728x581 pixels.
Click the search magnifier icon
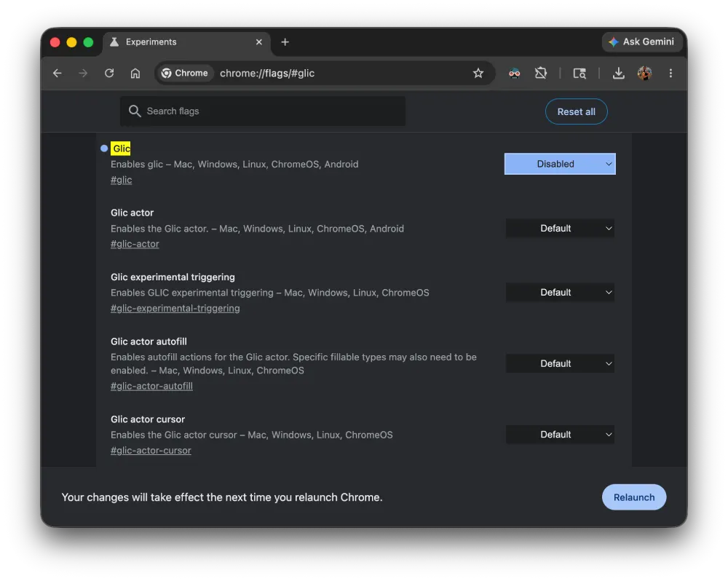coord(135,111)
